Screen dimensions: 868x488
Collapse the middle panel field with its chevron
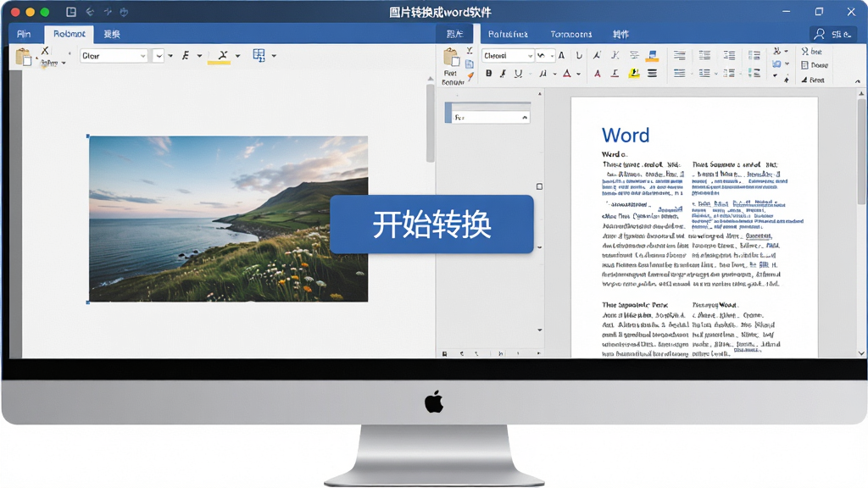click(524, 118)
